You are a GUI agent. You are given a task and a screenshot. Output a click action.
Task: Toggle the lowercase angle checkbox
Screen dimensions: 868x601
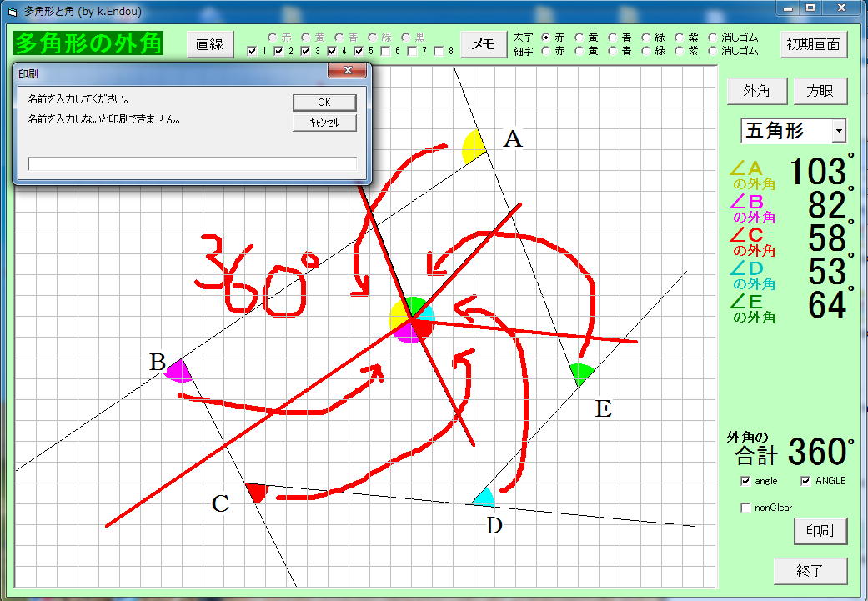pyautogui.click(x=745, y=481)
